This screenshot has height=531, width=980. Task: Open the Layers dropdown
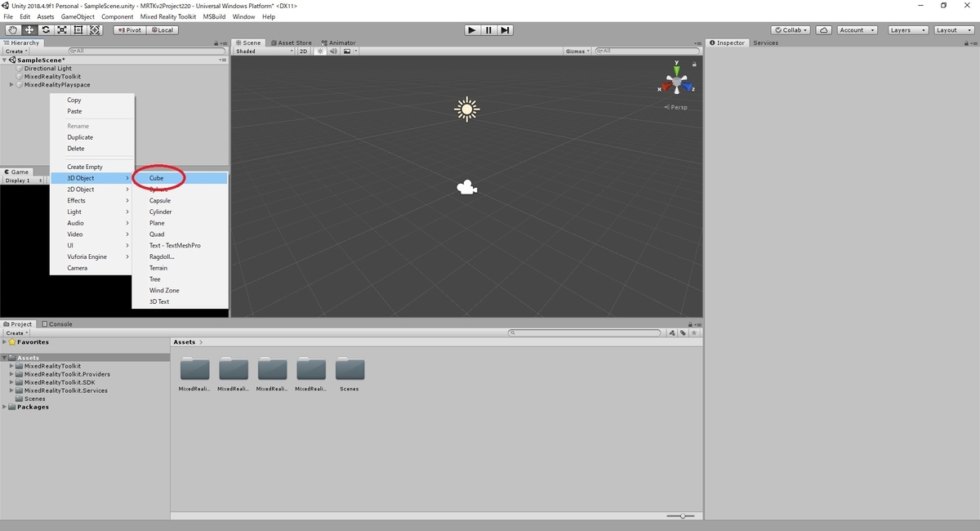pyautogui.click(x=907, y=30)
